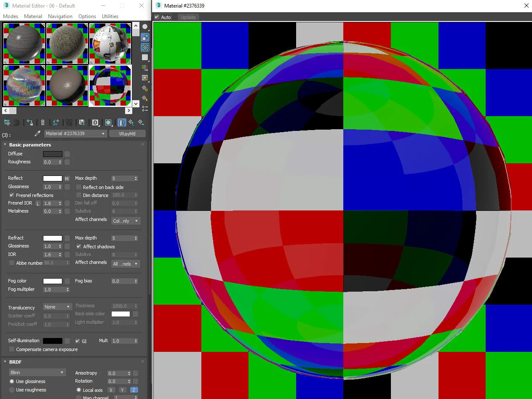Viewport: 532px width, 399px height.
Task: Click the M map button beside Reflect
Action: pos(67,179)
